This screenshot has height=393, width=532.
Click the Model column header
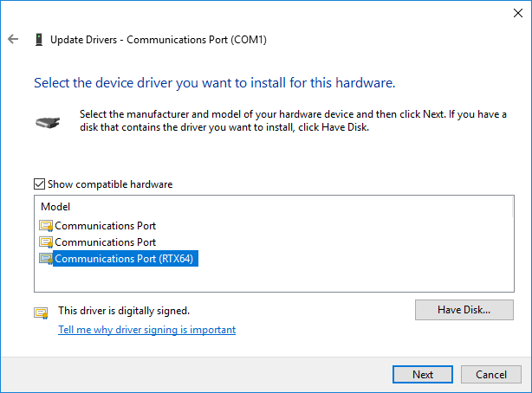[55, 207]
